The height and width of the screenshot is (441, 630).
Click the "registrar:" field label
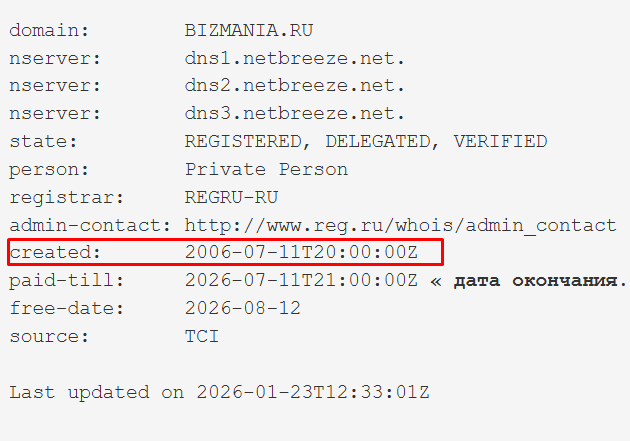[60, 198]
